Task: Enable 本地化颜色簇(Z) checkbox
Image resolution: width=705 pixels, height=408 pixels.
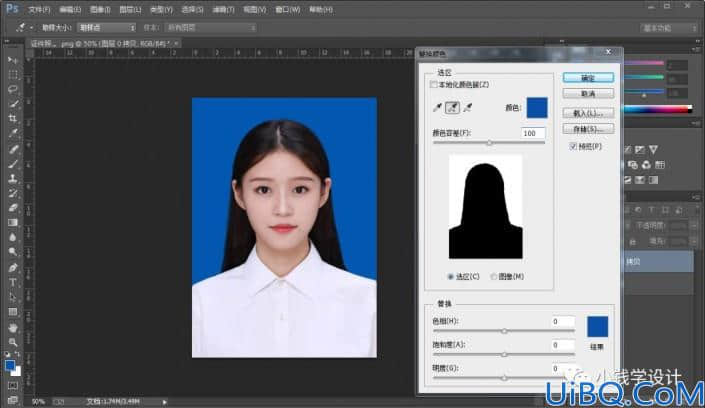Action: click(433, 85)
